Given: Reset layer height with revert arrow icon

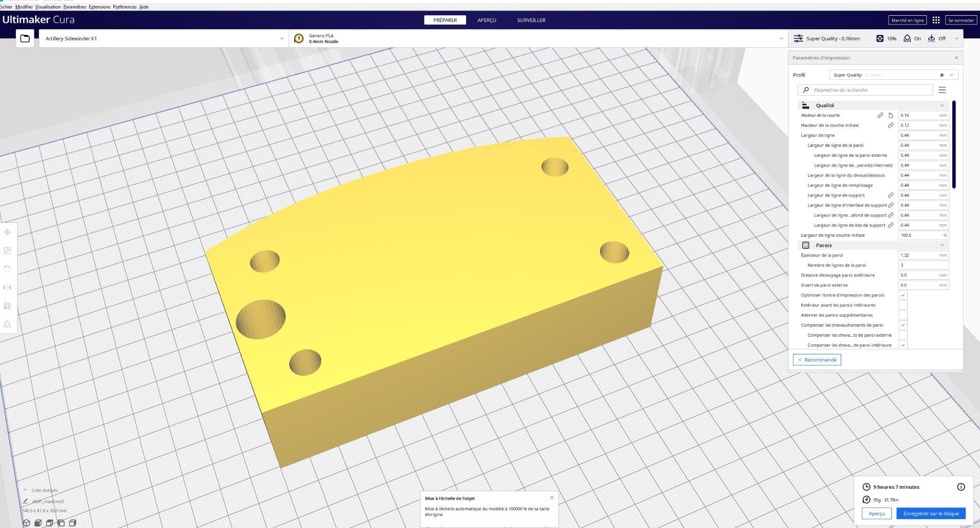Looking at the screenshot, I should (x=891, y=115).
